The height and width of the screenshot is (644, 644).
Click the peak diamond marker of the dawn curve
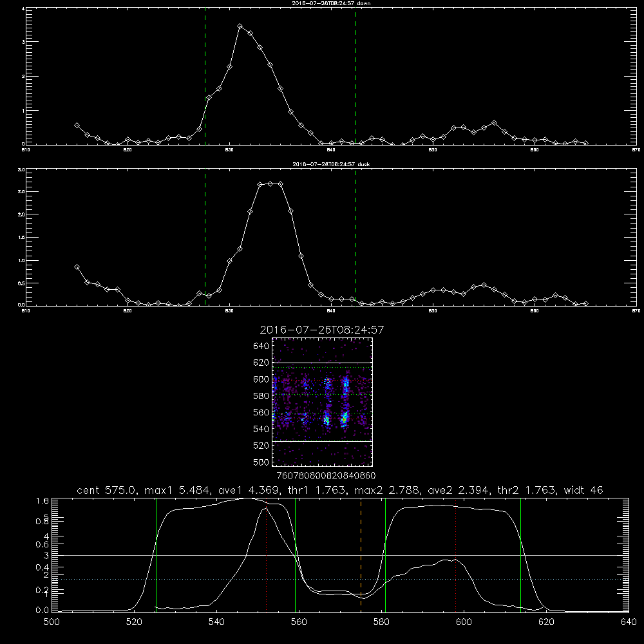[240, 26]
